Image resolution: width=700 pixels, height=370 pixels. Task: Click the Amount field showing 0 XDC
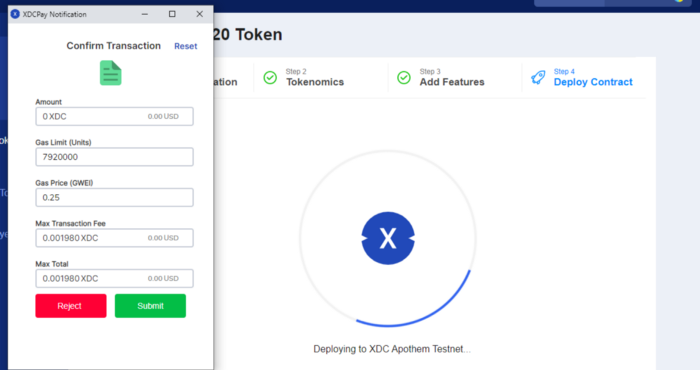click(x=114, y=116)
